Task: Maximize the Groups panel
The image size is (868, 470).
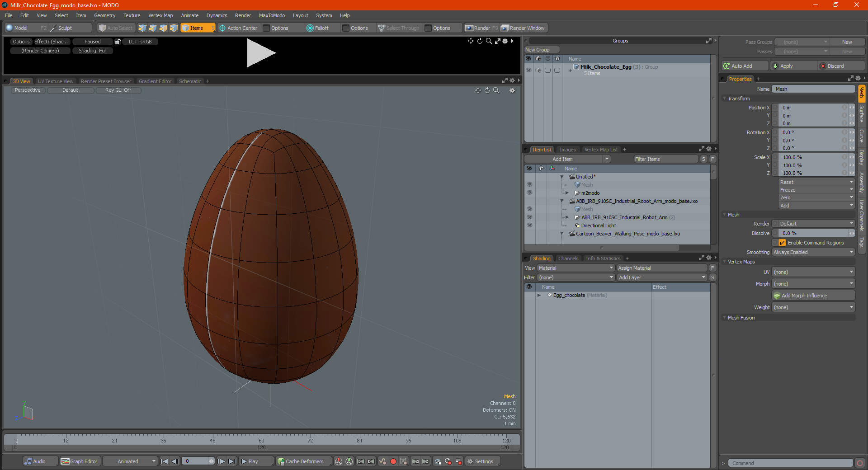Action: coord(708,41)
